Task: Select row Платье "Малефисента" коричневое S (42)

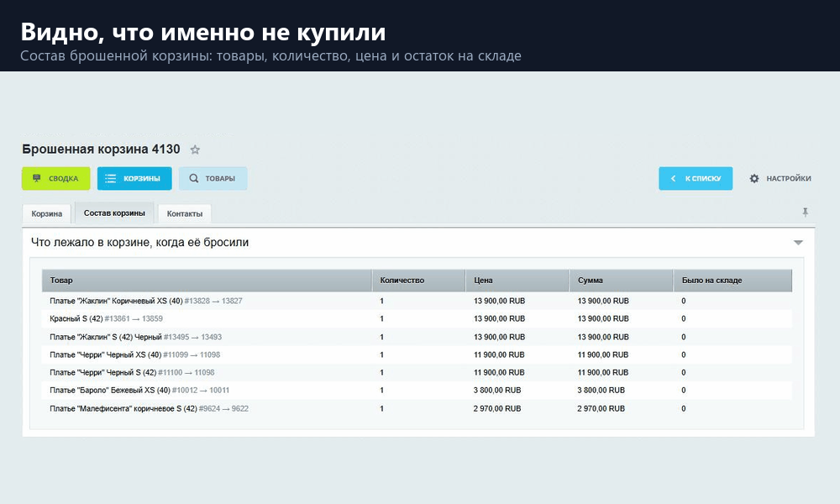Action: pos(417,408)
